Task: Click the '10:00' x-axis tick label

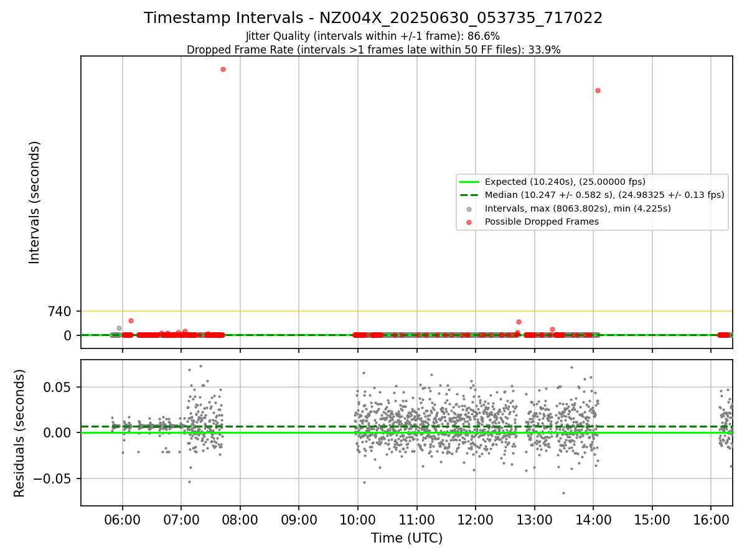Action: coord(358,519)
